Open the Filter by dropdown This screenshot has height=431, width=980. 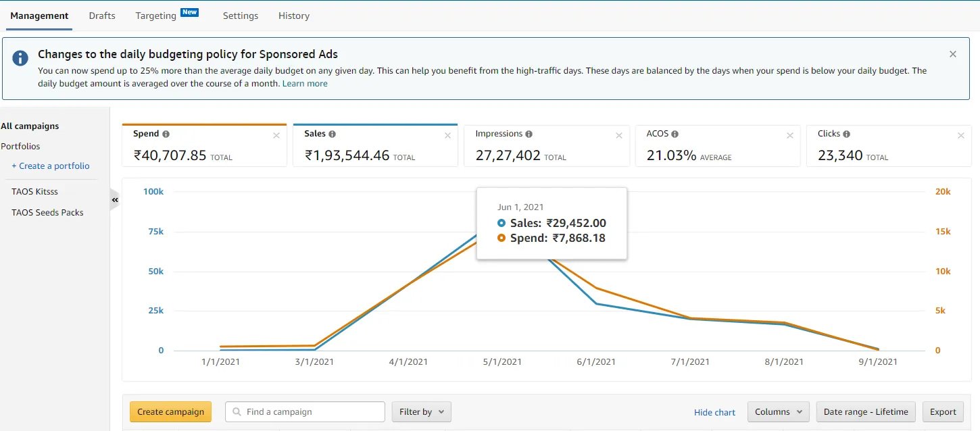pyautogui.click(x=421, y=411)
